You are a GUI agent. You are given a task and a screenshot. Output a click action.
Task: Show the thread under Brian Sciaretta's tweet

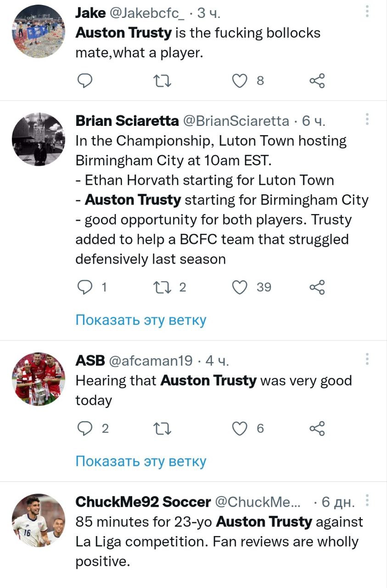click(141, 320)
